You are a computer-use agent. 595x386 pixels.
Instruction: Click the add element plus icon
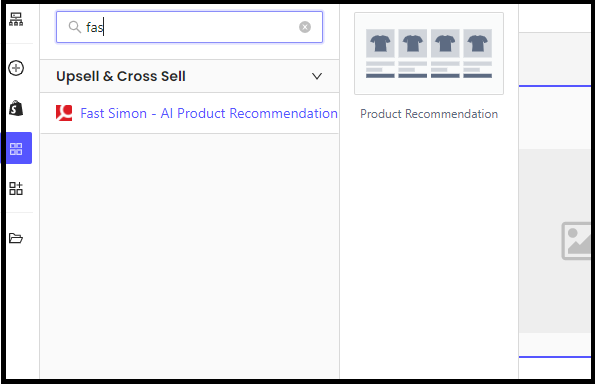coord(16,68)
